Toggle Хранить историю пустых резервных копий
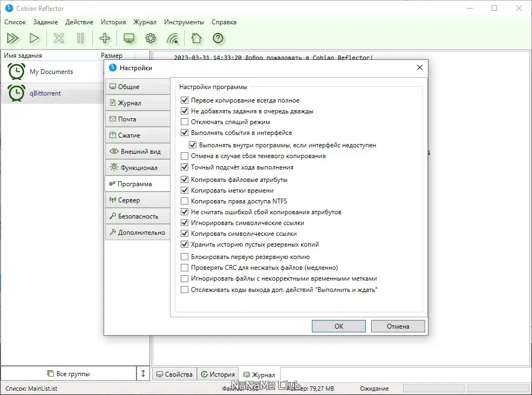532x395 pixels. (185, 244)
